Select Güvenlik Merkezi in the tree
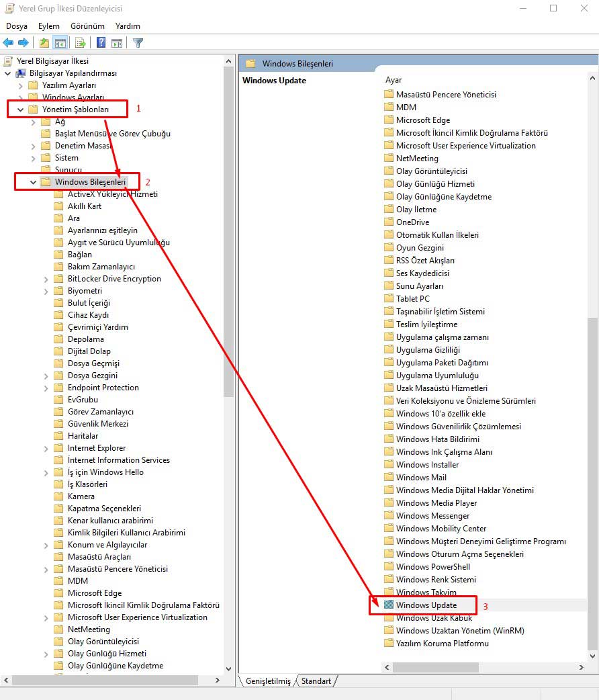The height and width of the screenshot is (700, 599). [98, 424]
